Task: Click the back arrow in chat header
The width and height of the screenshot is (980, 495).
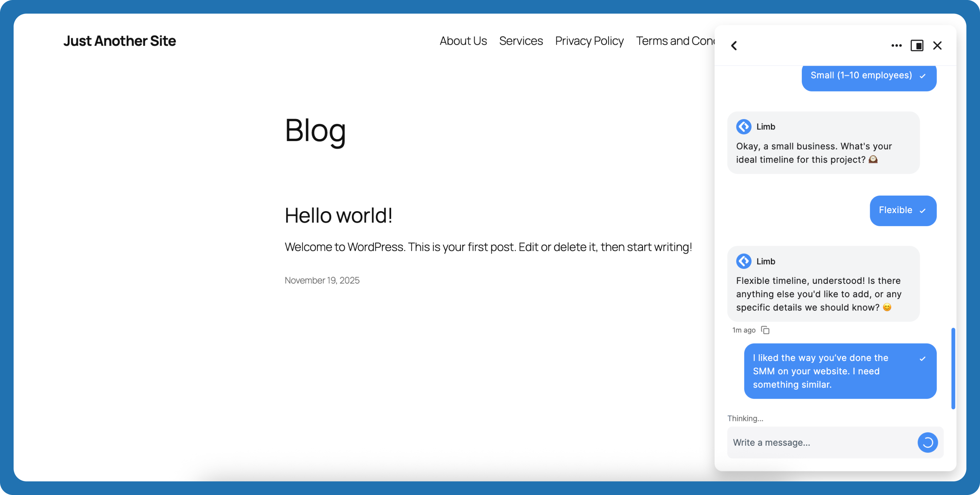Action: tap(734, 46)
